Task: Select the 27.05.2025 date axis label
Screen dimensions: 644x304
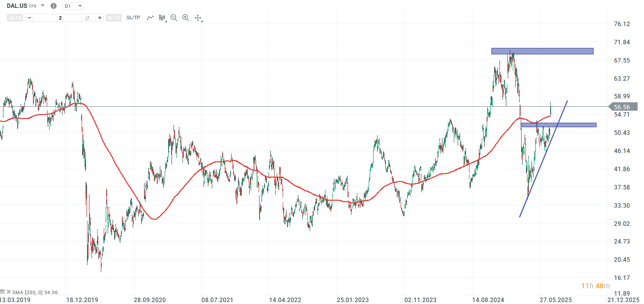Action: pyautogui.click(x=555, y=299)
